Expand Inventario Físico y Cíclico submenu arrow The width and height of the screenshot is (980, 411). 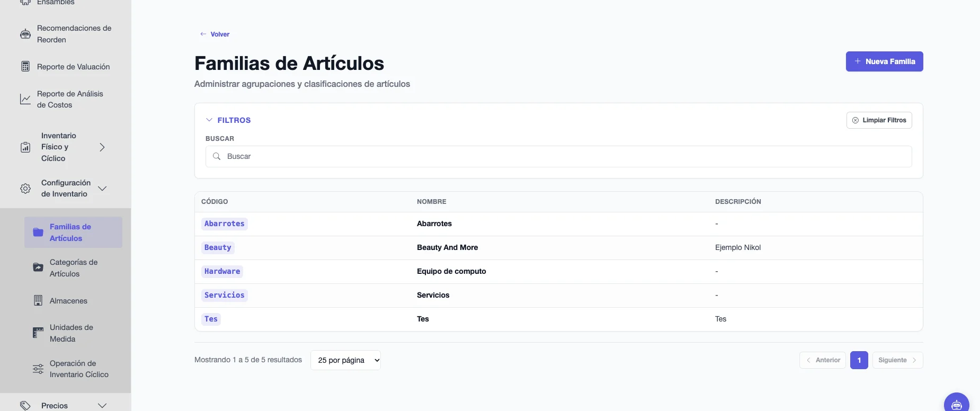click(x=102, y=147)
